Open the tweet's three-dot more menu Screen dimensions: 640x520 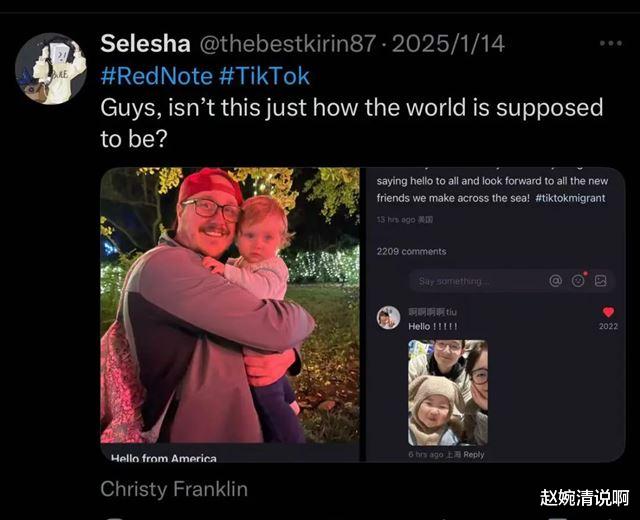tap(610, 44)
